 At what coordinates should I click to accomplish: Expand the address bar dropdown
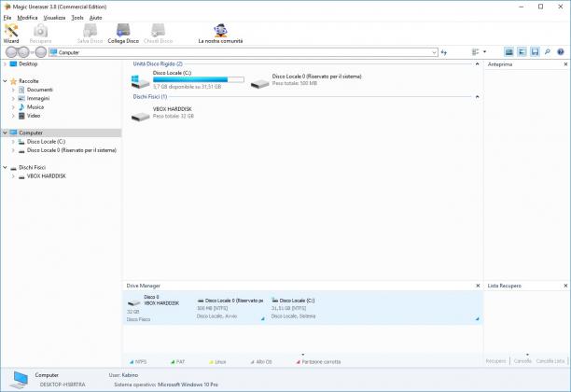coord(434,52)
